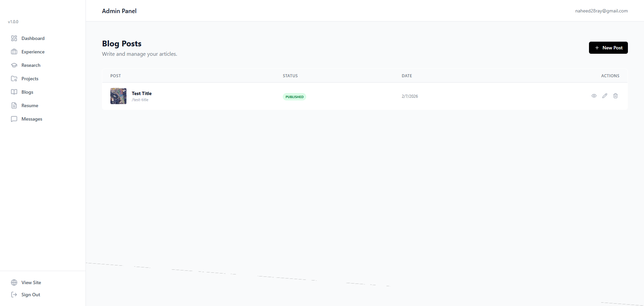This screenshot has width=644, height=306.
Task: Click the View Site globe icon
Action: (14, 282)
